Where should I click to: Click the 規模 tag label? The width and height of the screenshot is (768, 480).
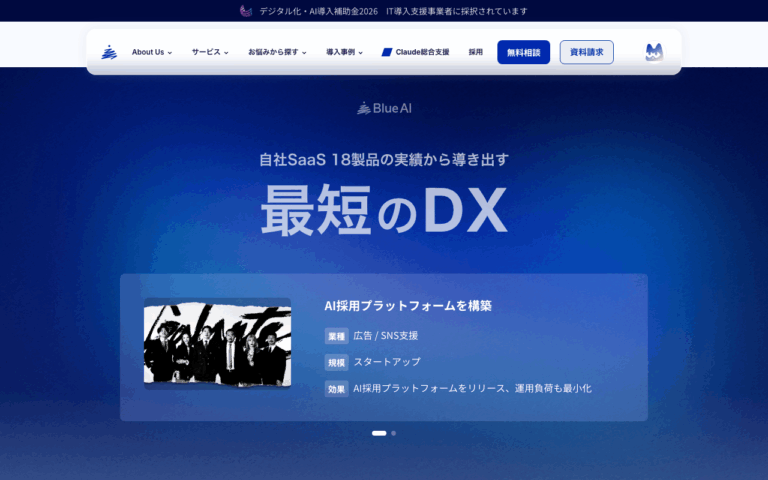(336, 362)
